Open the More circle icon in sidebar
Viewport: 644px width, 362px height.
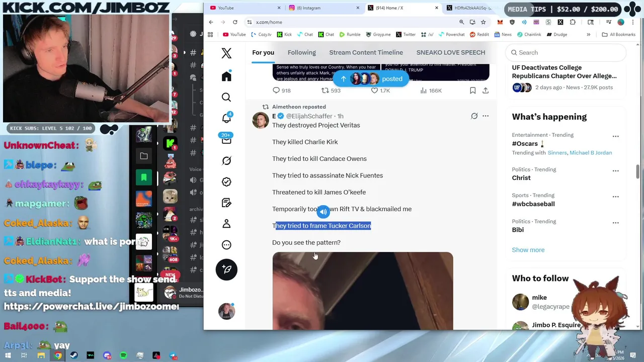[x=226, y=245]
